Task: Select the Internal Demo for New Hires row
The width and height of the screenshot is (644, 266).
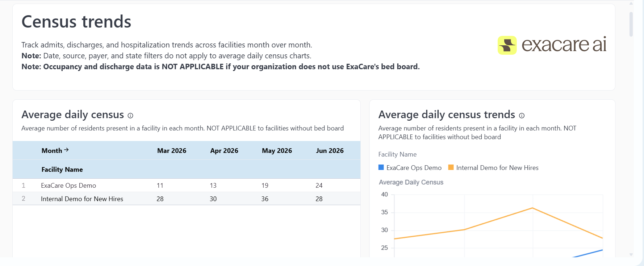Action: (x=187, y=199)
